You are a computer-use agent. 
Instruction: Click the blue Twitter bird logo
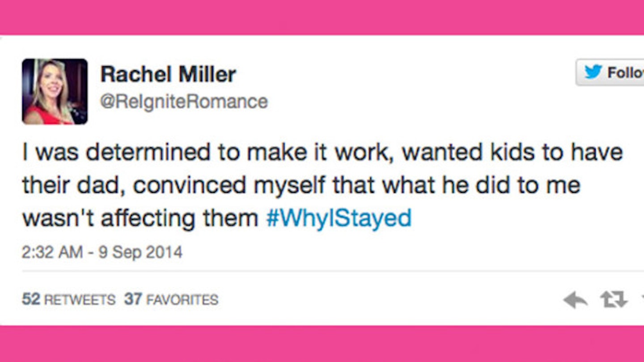click(593, 72)
